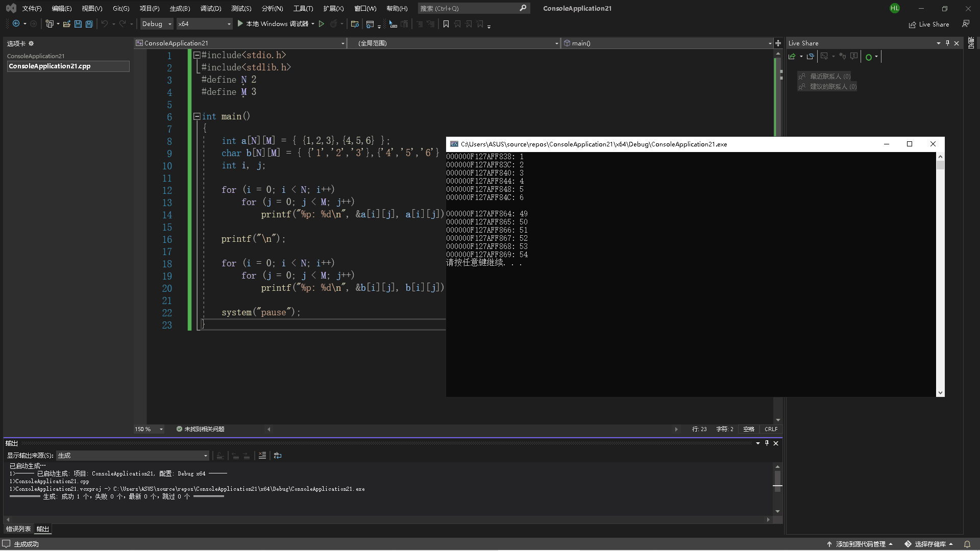The width and height of the screenshot is (980, 551).
Task: Click the Live Share button
Action: (929, 24)
